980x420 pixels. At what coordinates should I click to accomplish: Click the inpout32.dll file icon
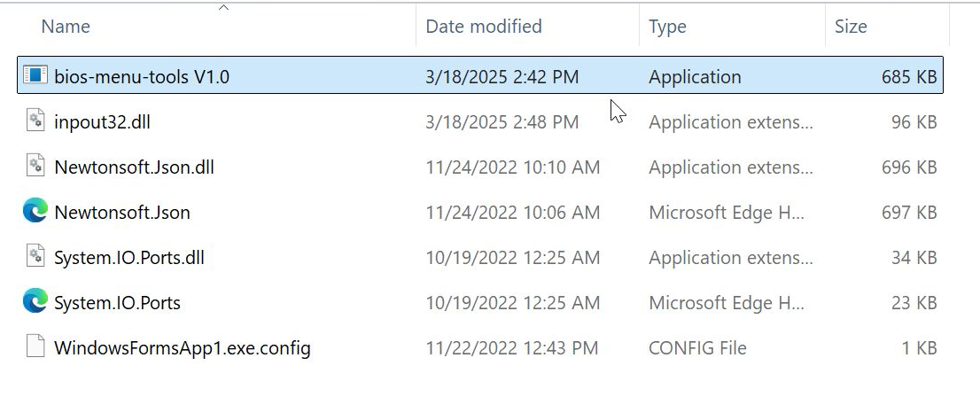point(35,121)
